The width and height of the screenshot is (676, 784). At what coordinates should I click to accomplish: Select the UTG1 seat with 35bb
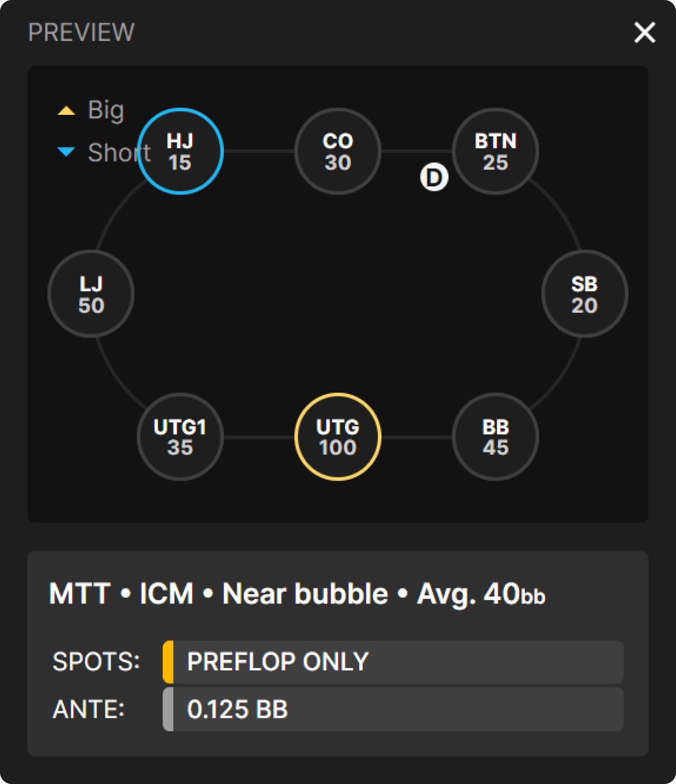point(180,437)
